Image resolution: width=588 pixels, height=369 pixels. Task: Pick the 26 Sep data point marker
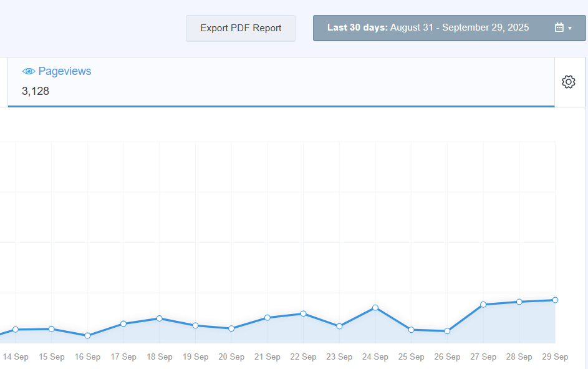tap(447, 331)
